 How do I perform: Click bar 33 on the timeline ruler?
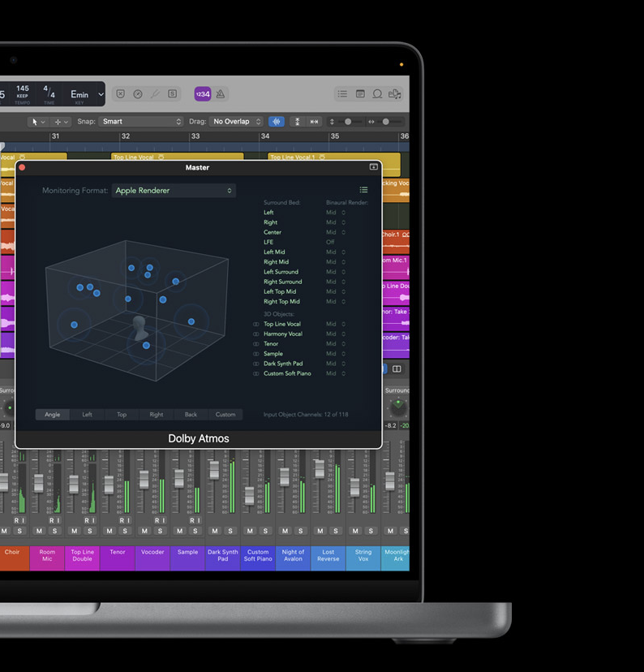tap(195, 136)
